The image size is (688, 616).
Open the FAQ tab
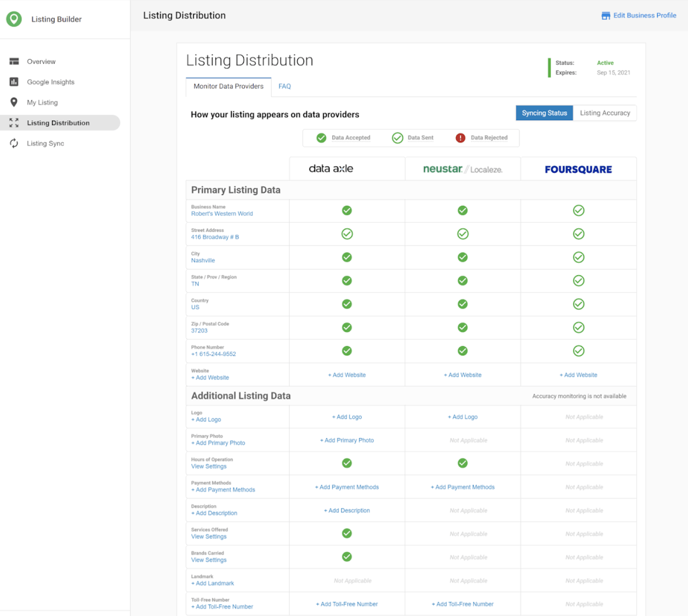(285, 87)
